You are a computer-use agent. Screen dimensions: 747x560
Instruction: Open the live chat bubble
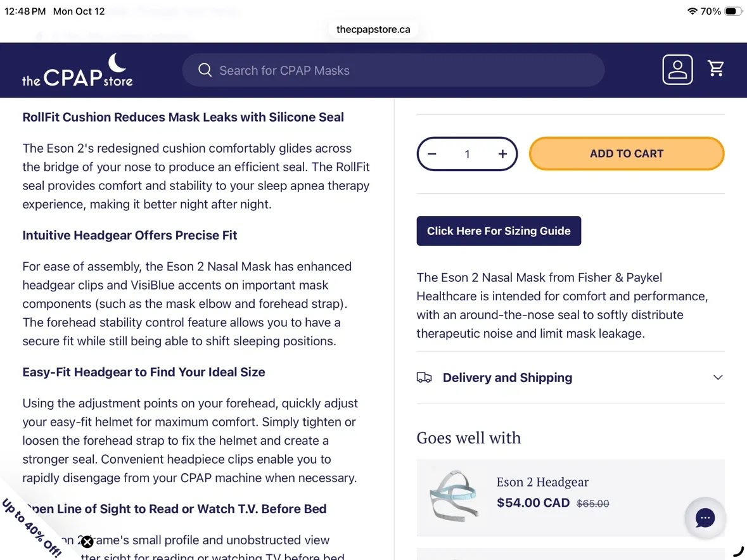[705, 518]
